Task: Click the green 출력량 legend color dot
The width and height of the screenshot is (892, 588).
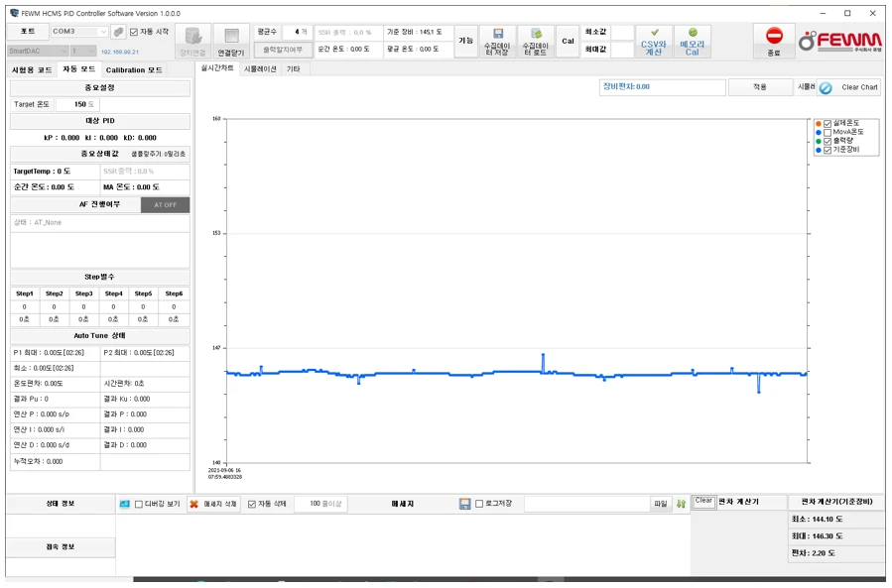Action: [x=818, y=141]
